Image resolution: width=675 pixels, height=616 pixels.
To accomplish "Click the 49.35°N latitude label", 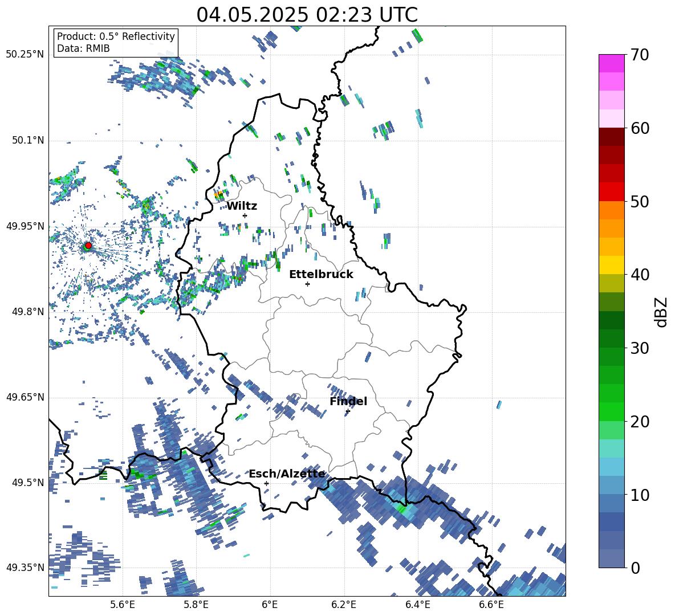I will pos(25,568).
